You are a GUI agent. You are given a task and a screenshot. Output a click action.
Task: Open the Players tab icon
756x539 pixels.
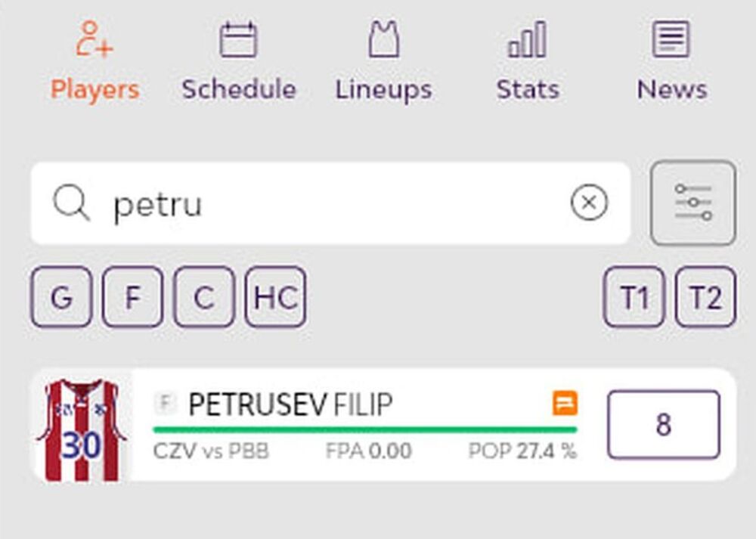[x=94, y=39]
